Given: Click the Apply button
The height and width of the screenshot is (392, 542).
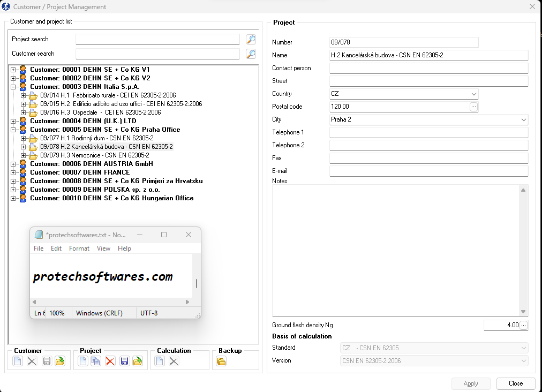Looking at the screenshot, I should 471,383.
